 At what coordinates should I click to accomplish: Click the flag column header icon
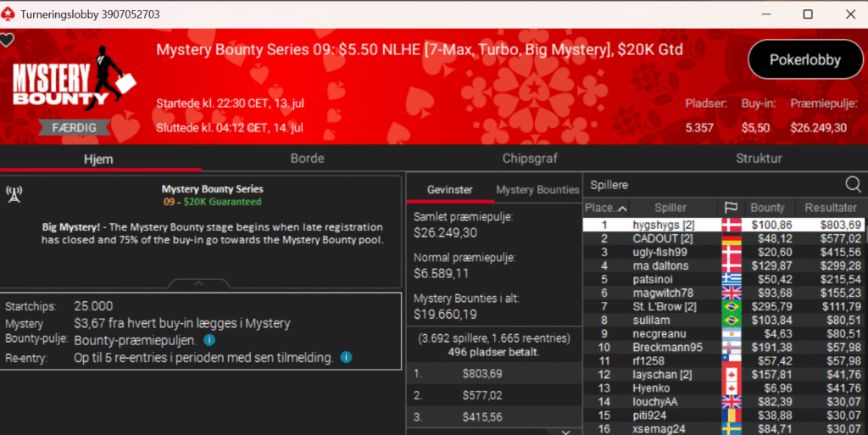pos(731,208)
